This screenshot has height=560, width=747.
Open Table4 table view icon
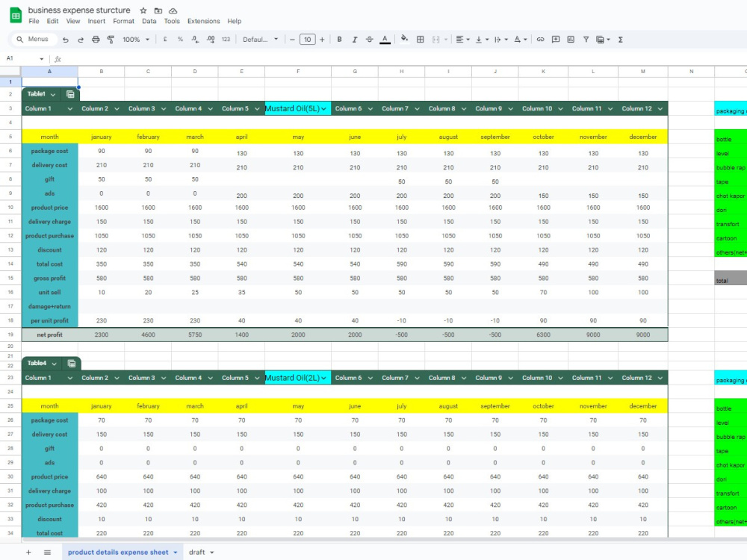[x=72, y=364]
